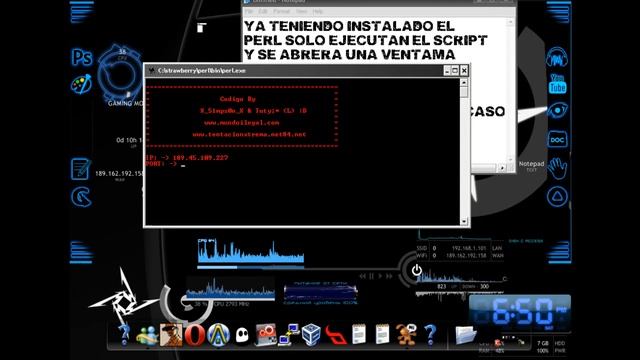Open the second notepad document icon in dock
The image size is (640, 360).
point(382,334)
